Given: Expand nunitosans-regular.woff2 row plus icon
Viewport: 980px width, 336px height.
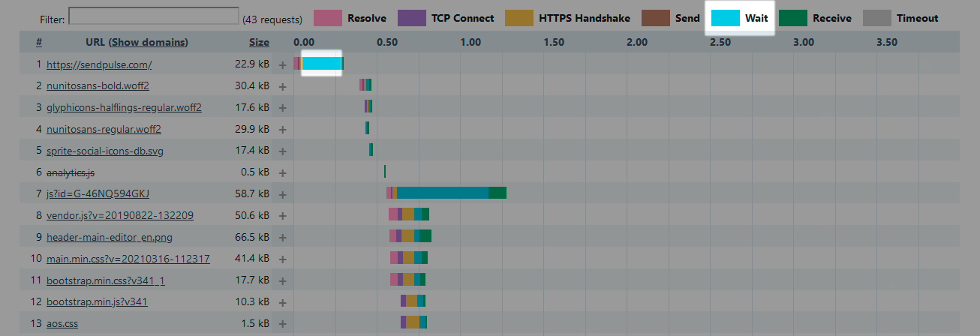Looking at the screenshot, I should [x=283, y=129].
